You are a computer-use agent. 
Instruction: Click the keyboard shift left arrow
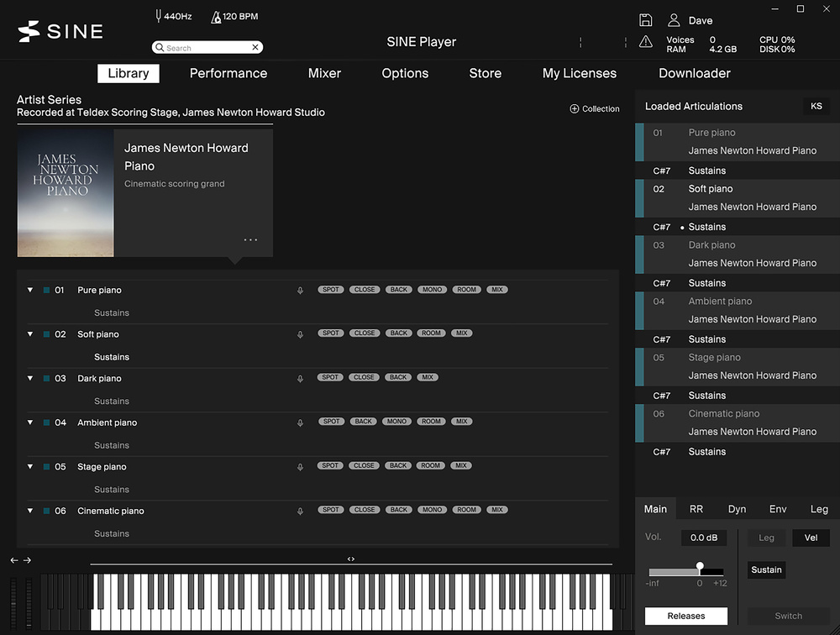pos(14,560)
